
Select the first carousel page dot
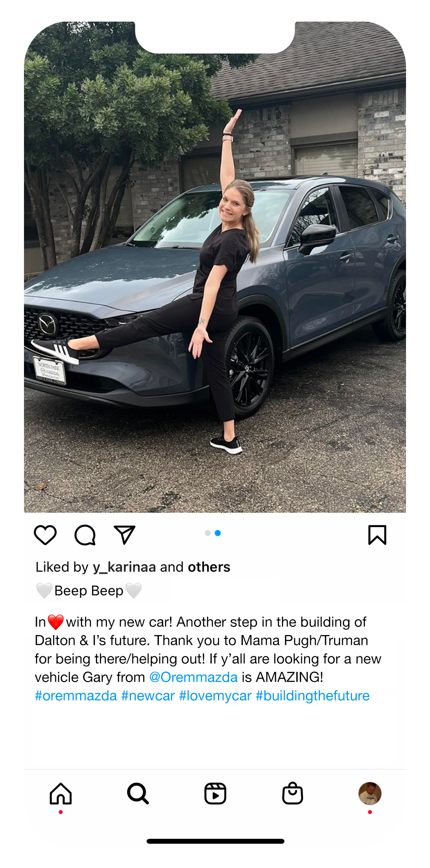(x=208, y=533)
